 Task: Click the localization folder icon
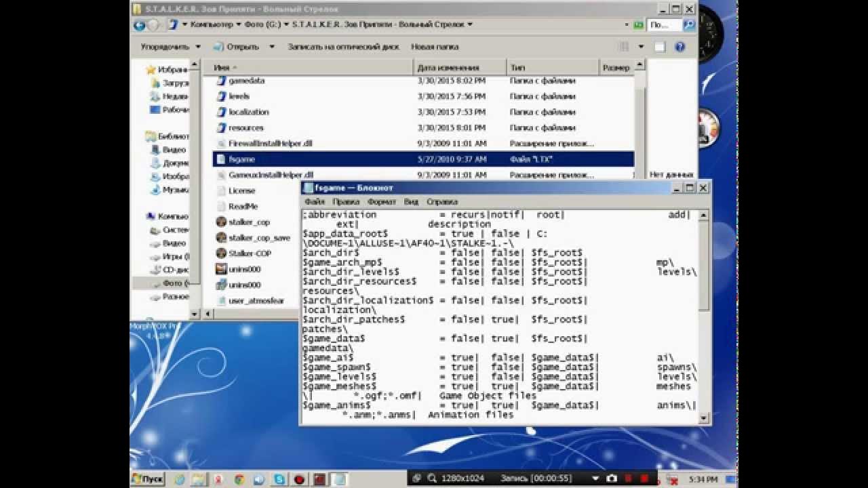click(x=221, y=112)
